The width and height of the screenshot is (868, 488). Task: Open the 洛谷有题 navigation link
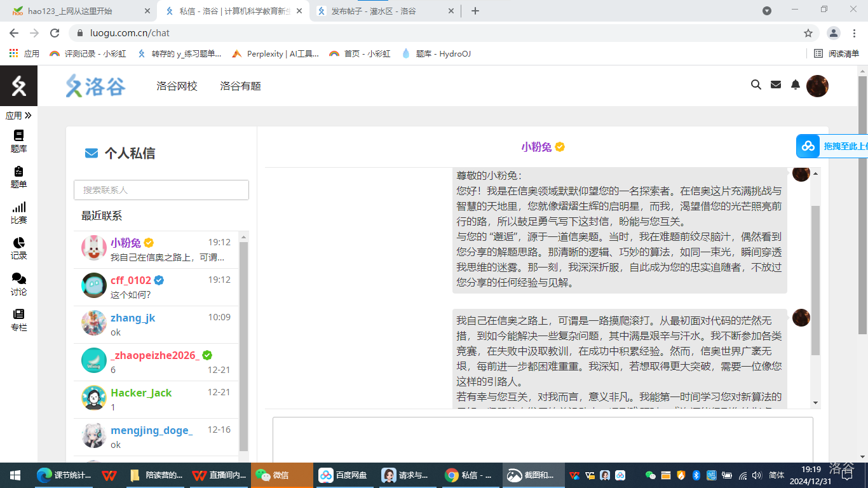click(x=240, y=86)
